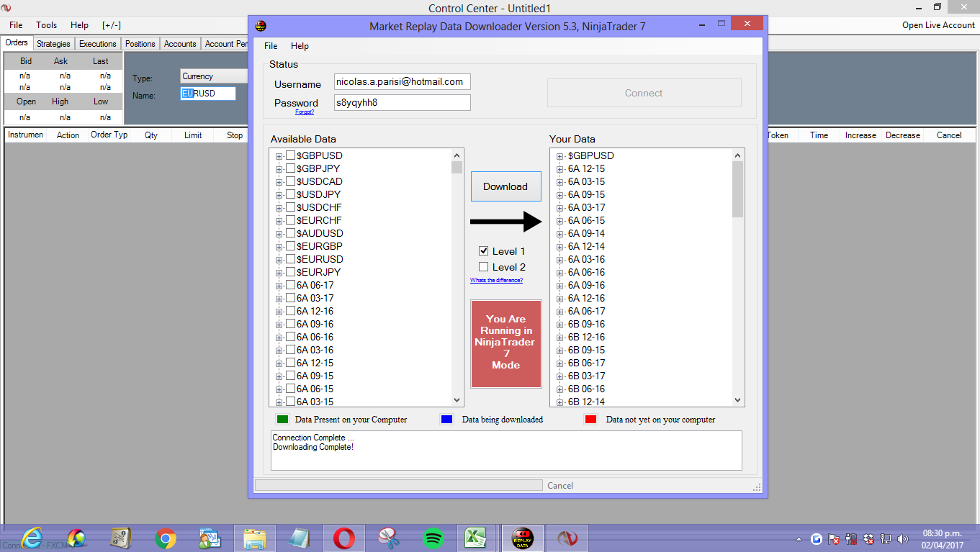Check the $AUDUSD checkbox

pyautogui.click(x=290, y=233)
